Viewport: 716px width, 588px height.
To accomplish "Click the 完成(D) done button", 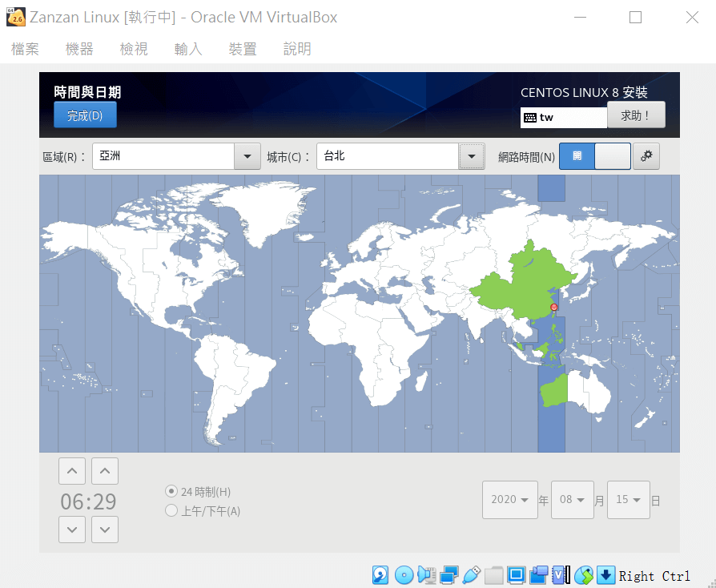I will [86, 115].
